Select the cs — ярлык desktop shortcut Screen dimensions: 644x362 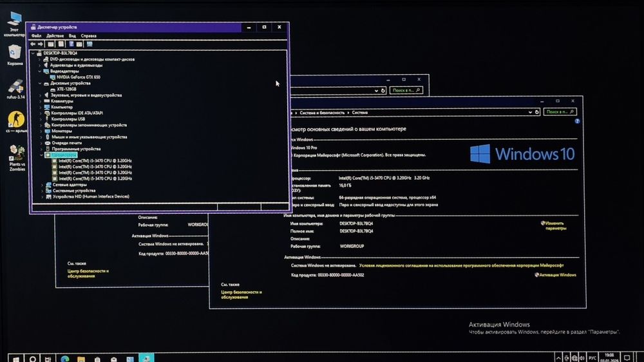[x=17, y=122]
